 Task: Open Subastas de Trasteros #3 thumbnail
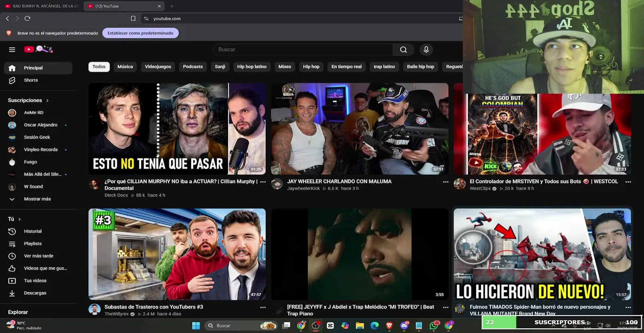click(x=177, y=254)
